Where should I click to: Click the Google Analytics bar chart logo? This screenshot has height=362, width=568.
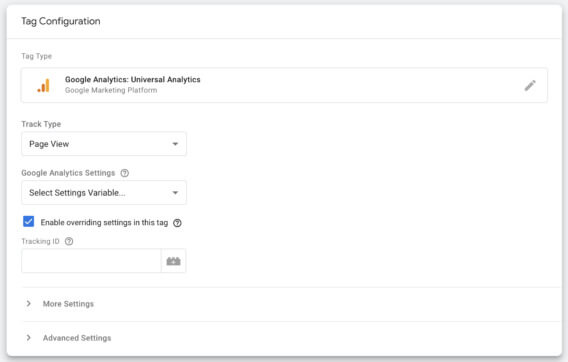tap(43, 86)
